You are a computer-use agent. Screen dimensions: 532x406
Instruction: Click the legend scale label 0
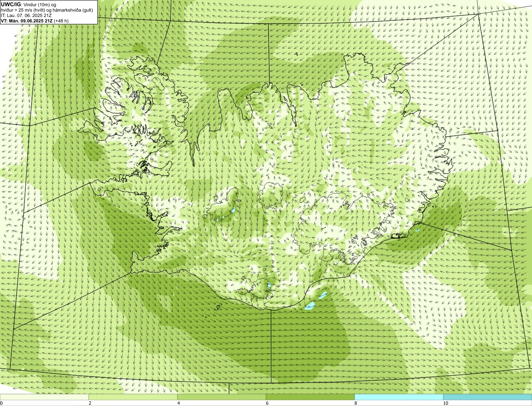pos(1,403)
